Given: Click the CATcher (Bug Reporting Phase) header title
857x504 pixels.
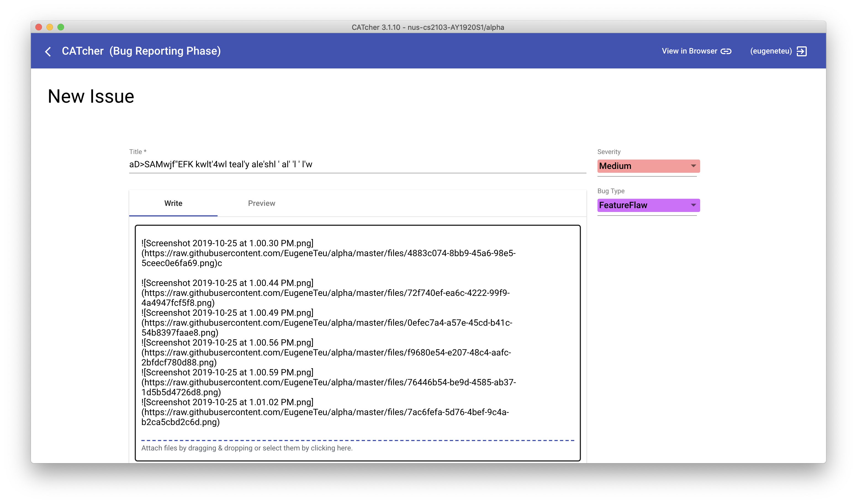Looking at the screenshot, I should click(141, 51).
